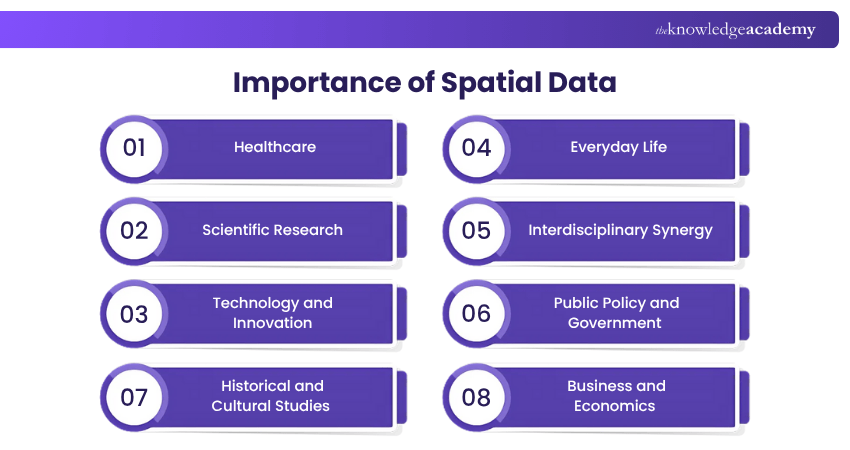Pick Public Policy and Government item

pyautogui.click(x=616, y=313)
